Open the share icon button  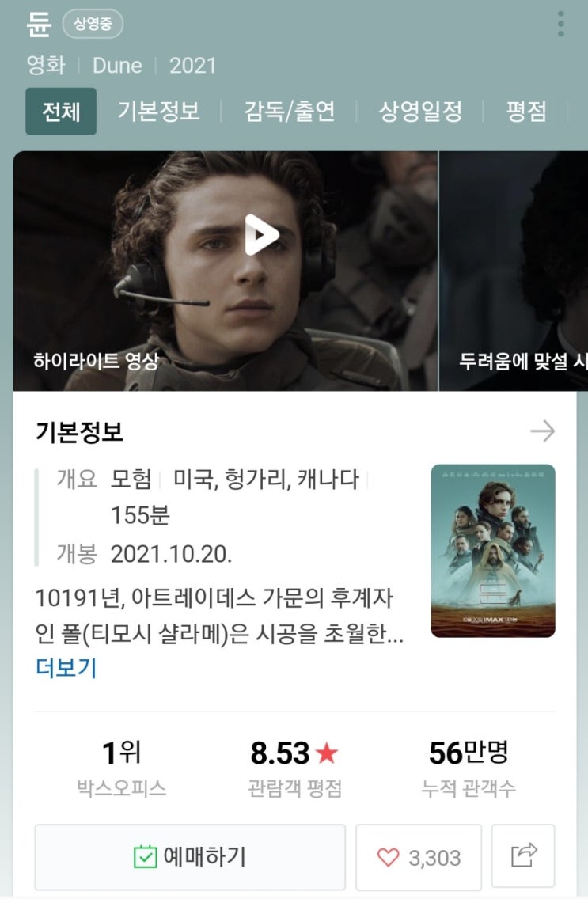(x=523, y=856)
